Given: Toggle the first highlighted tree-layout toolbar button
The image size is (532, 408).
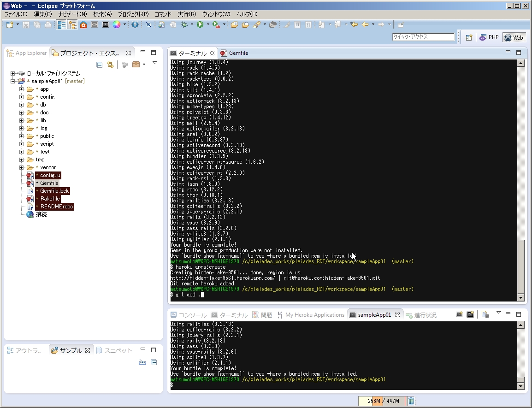Looking at the screenshot, I should pos(61,25).
